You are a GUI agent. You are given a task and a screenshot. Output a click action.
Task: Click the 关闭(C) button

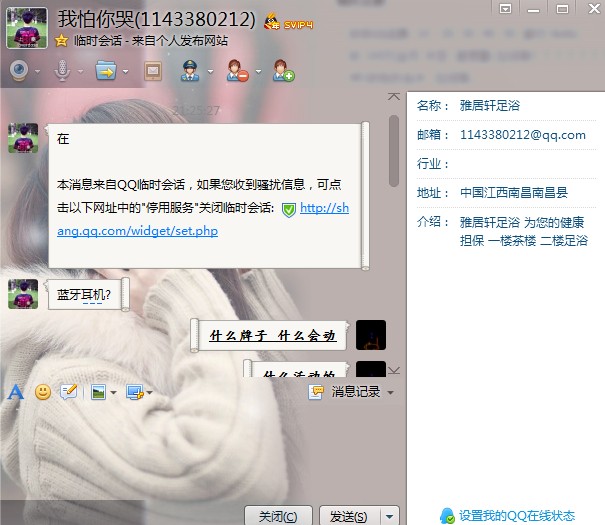pos(278,516)
